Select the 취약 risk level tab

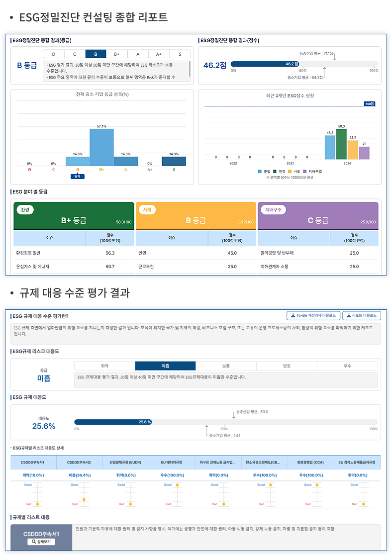[104, 366]
